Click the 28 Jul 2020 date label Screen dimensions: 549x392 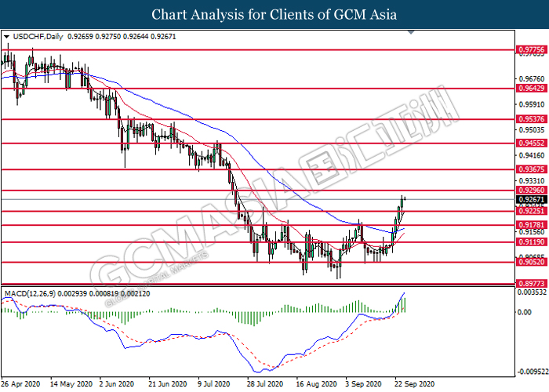click(x=265, y=384)
